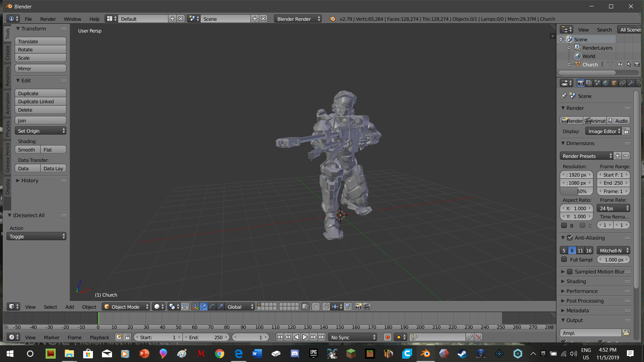Click the OpenGL render active viewport icon

[x=358, y=307]
